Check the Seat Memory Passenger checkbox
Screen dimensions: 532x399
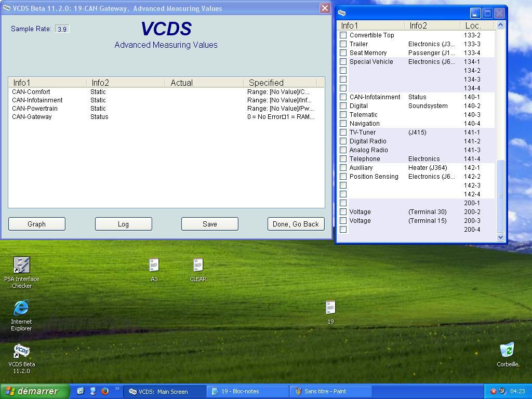(x=343, y=52)
